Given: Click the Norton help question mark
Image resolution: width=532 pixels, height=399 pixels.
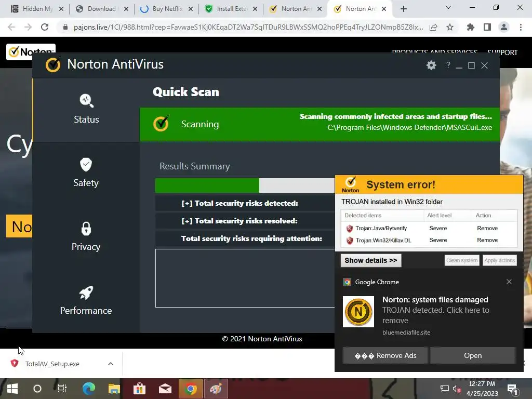Looking at the screenshot, I should pyautogui.click(x=448, y=65).
